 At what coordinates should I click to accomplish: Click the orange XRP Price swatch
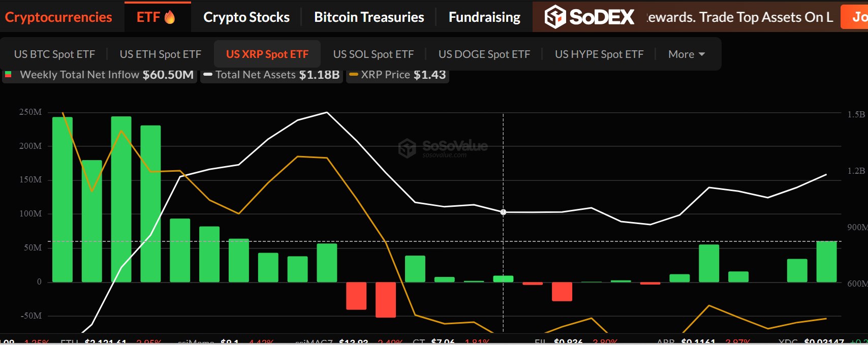coord(354,75)
